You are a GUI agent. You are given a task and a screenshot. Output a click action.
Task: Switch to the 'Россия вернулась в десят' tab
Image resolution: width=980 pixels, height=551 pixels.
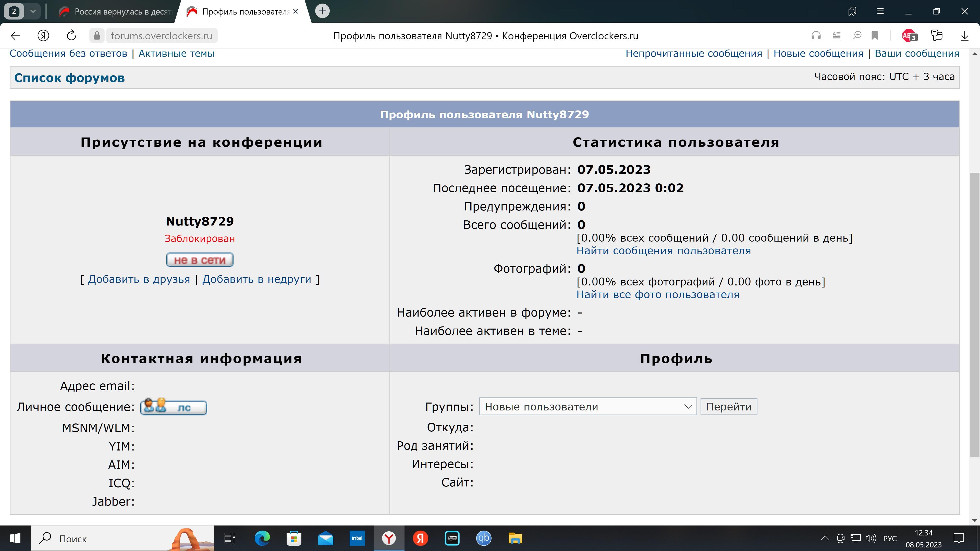coord(116,11)
